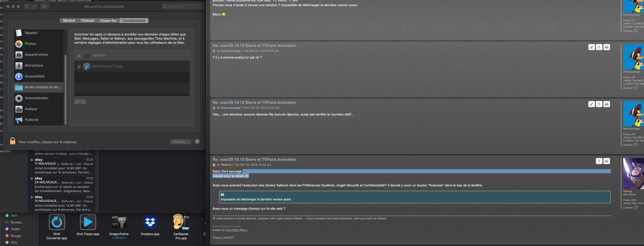The width and height of the screenshot is (644, 246).
Task: Toggle the Maintenance 2.app checkbox
Action: 79,67
